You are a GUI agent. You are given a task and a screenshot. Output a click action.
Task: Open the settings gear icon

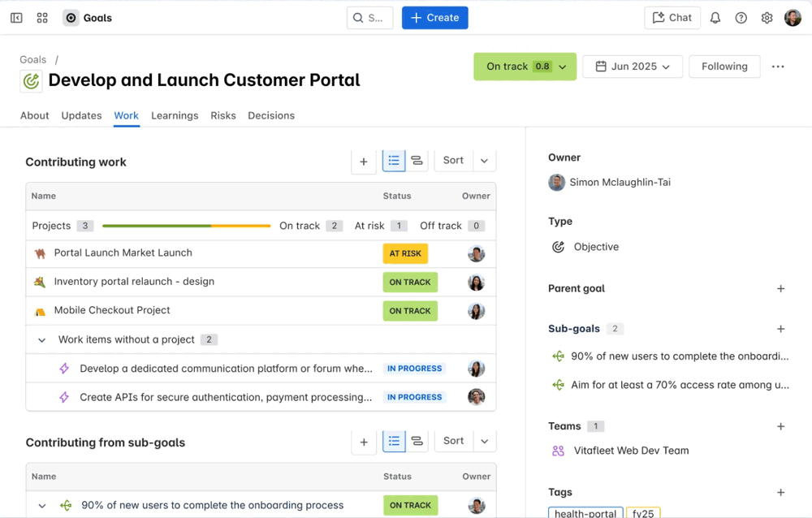(767, 18)
